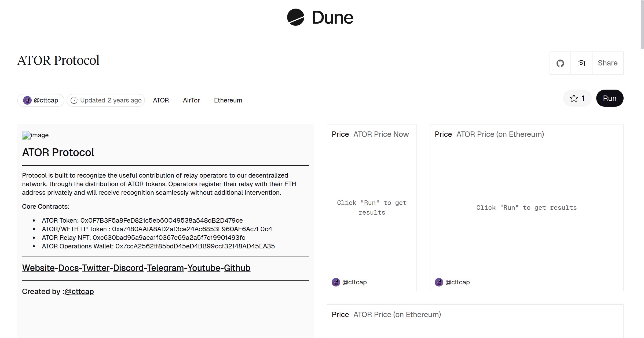Click the camera screenshot icon
This screenshot has width=644, height=338.
(x=581, y=63)
